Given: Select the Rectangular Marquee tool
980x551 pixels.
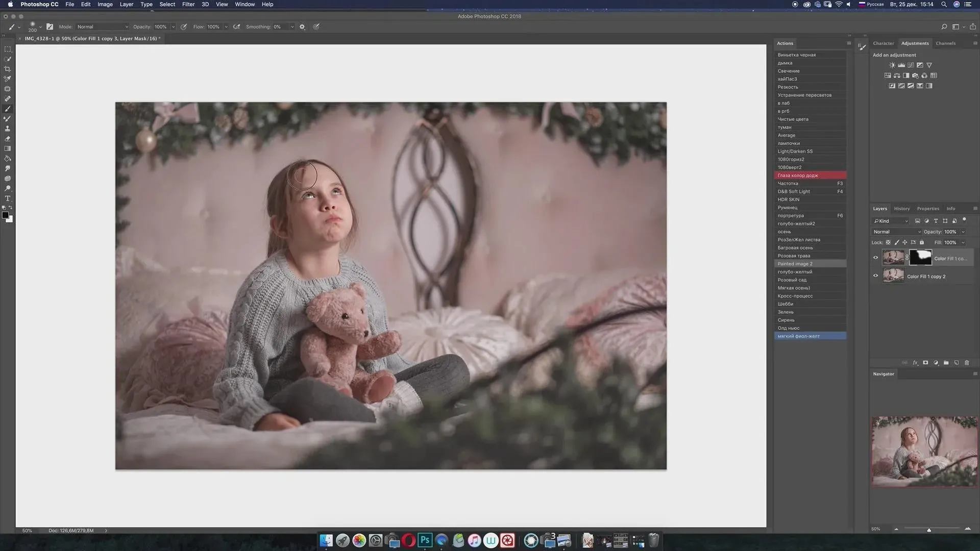Looking at the screenshot, I should pos(8,49).
